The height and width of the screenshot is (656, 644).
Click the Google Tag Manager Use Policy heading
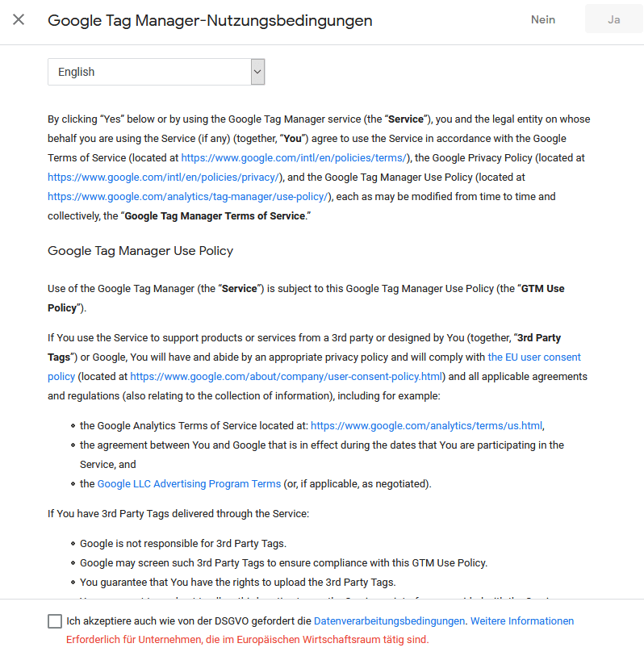140,251
